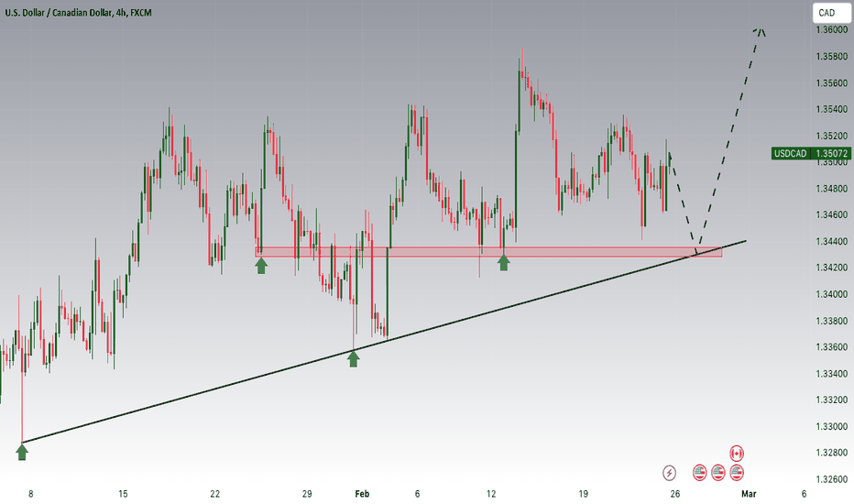
Task: Click the 1.35800 price axis label
Action: [x=832, y=57]
